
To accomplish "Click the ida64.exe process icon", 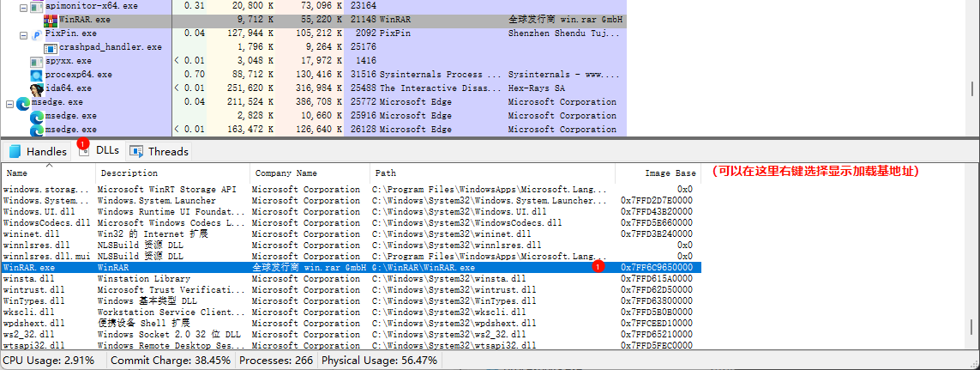I will point(37,89).
